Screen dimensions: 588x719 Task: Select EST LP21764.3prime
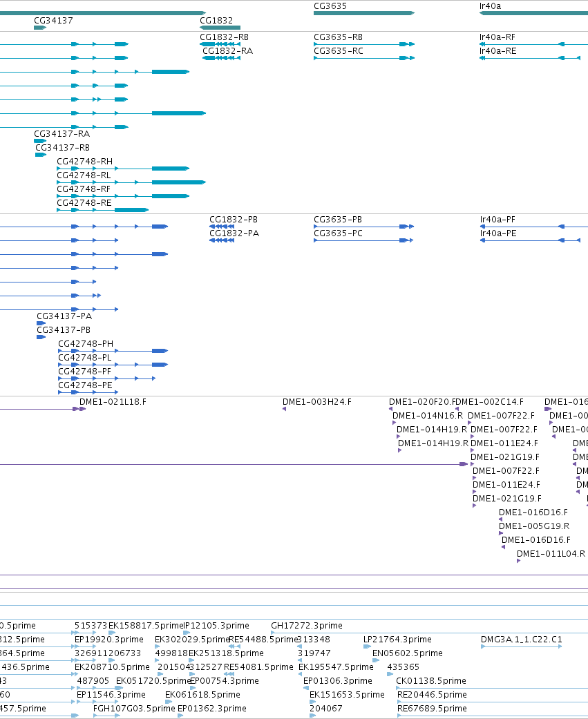tap(397, 640)
